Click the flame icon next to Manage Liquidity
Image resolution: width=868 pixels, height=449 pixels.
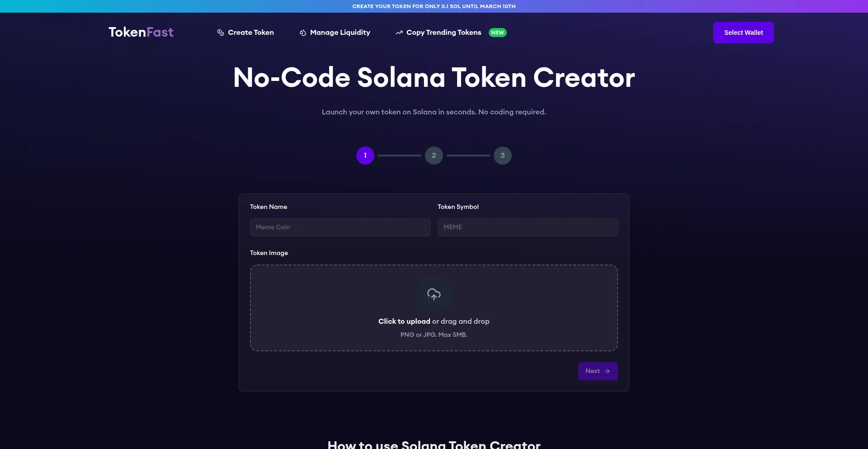point(302,33)
